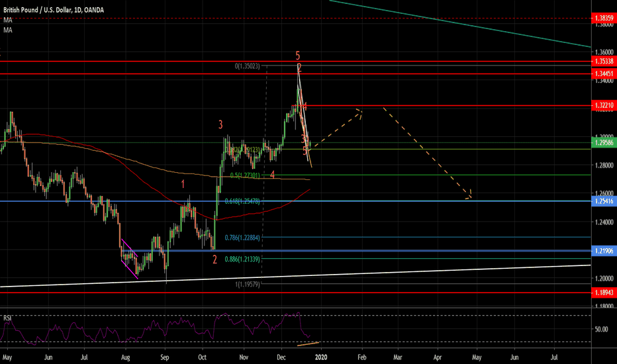Click the Apr label on time axis
The width and height of the screenshot is (617, 364).
coord(438,357)
